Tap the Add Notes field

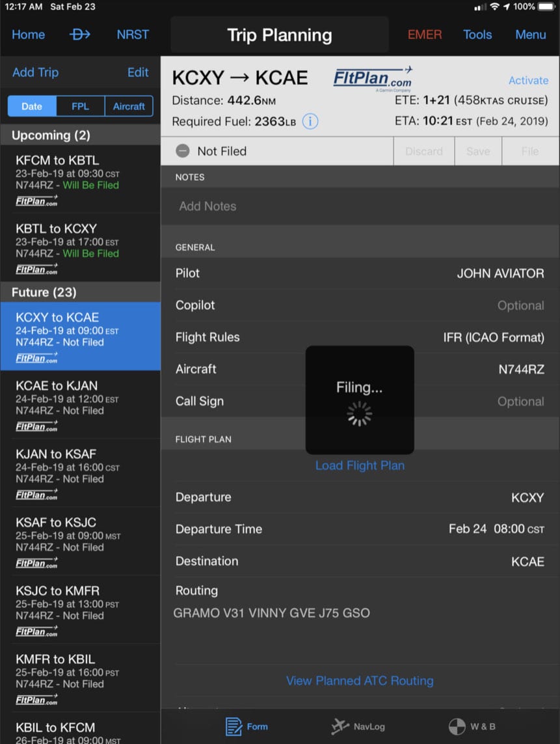[360, 206]
